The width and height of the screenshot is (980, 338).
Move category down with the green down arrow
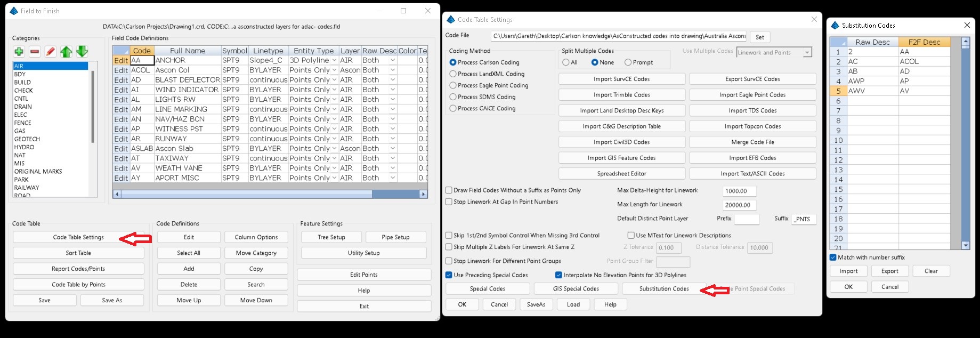(x=82, y=52)
